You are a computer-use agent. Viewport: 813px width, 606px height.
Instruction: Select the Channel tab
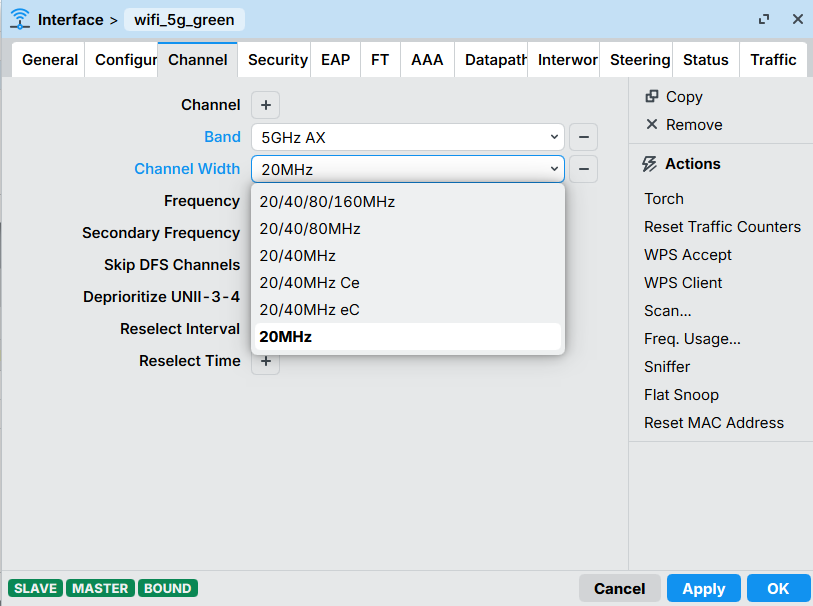point(198,60)
